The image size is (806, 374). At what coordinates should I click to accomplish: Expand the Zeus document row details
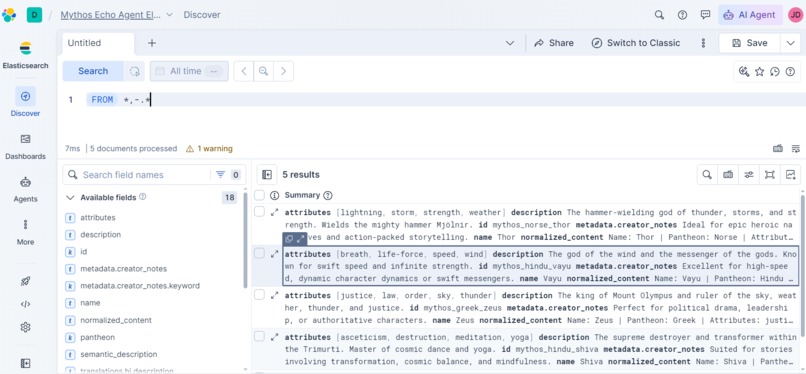[x=274, y=295]
